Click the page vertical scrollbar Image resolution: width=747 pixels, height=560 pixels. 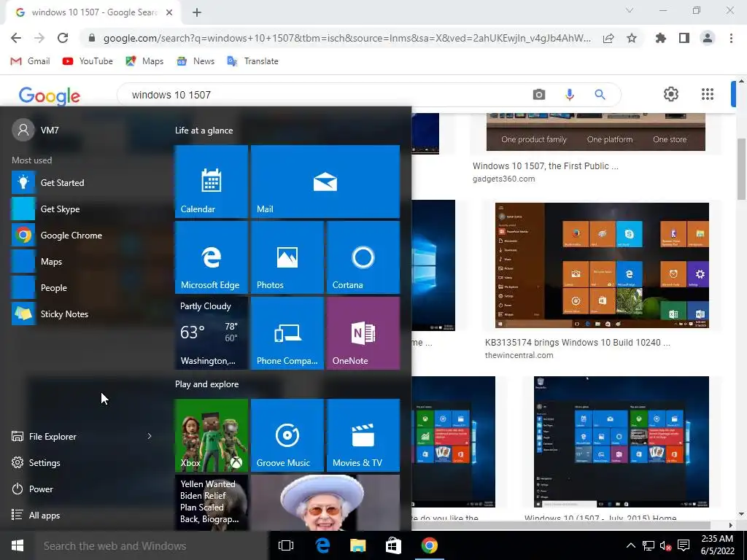741,169
